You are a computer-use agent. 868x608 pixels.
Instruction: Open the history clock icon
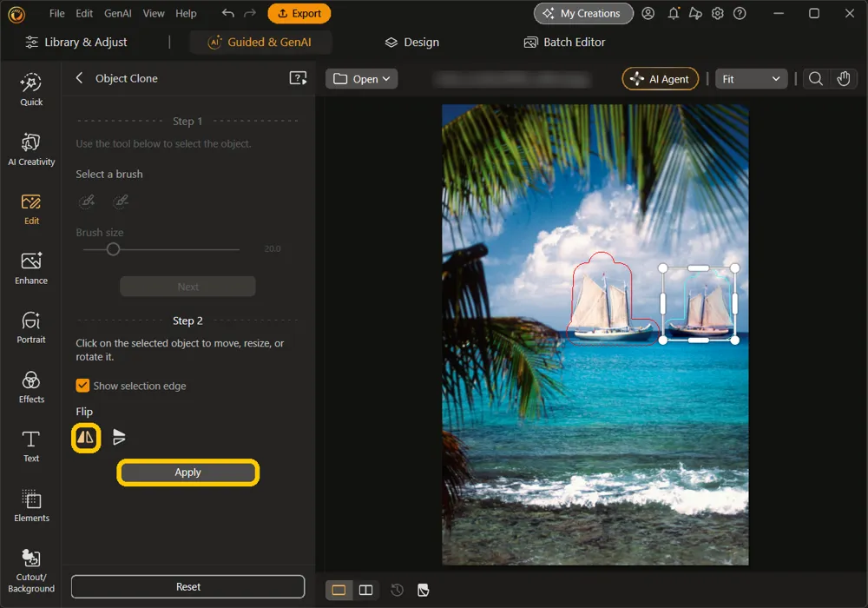coord(397,591)
